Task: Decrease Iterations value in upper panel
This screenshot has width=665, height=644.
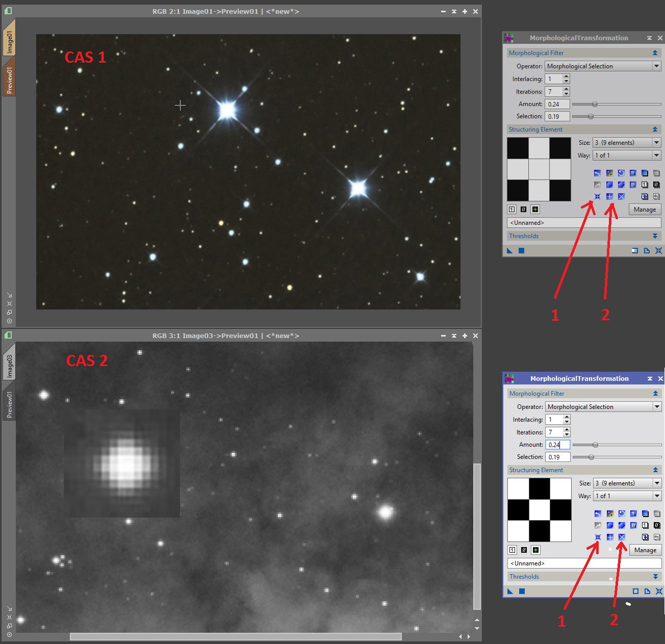Action: 566,94
